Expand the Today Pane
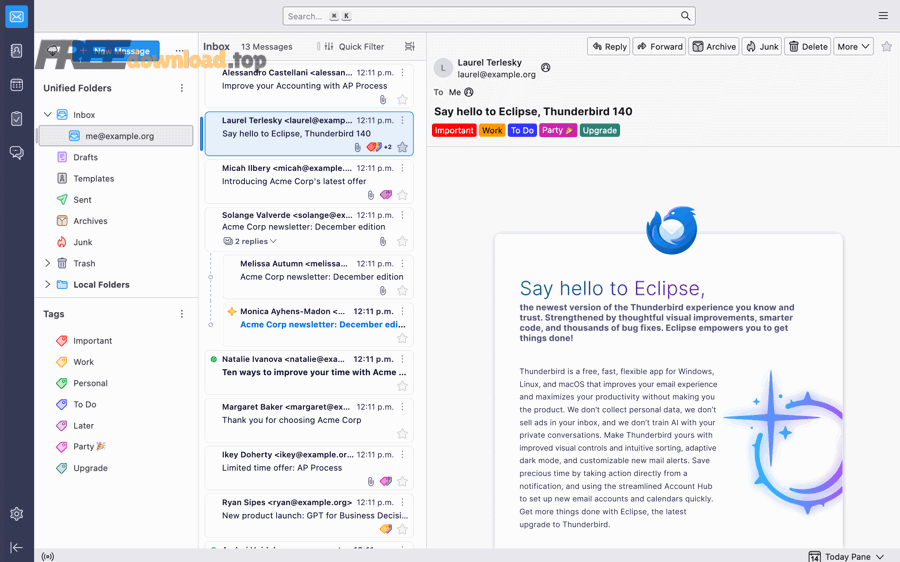900x562 pixels. click(x=847, y=556)
